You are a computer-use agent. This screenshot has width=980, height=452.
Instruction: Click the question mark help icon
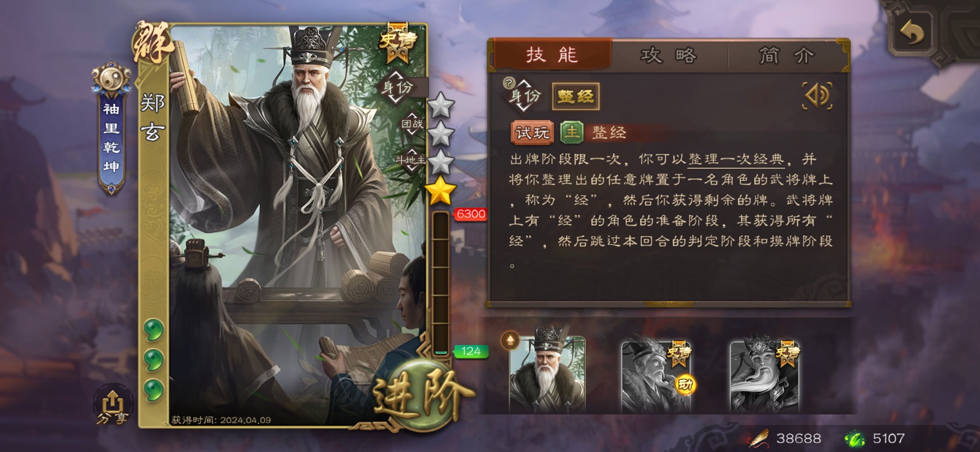click(x=509, y=83)
